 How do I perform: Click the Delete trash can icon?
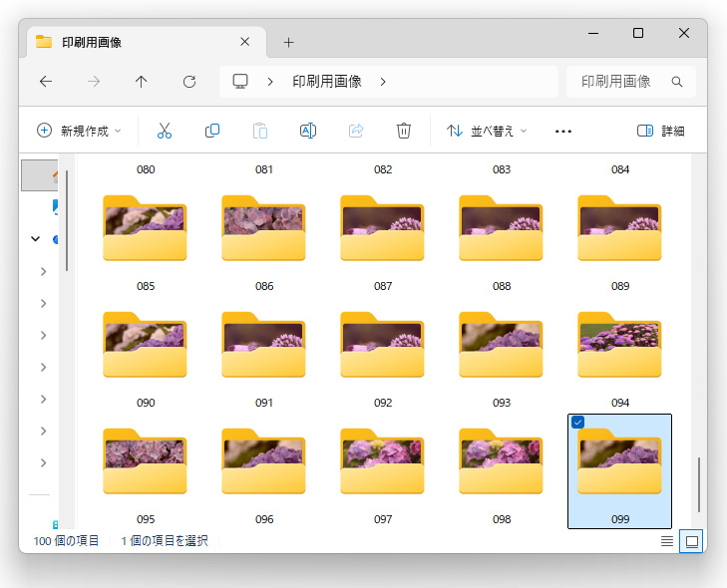coord(403,131)
